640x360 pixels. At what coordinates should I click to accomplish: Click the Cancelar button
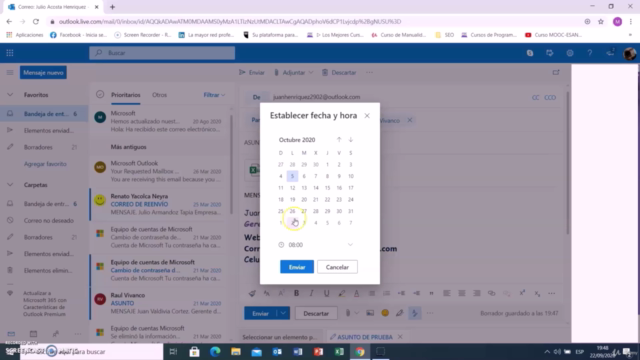tap(337, 267)
